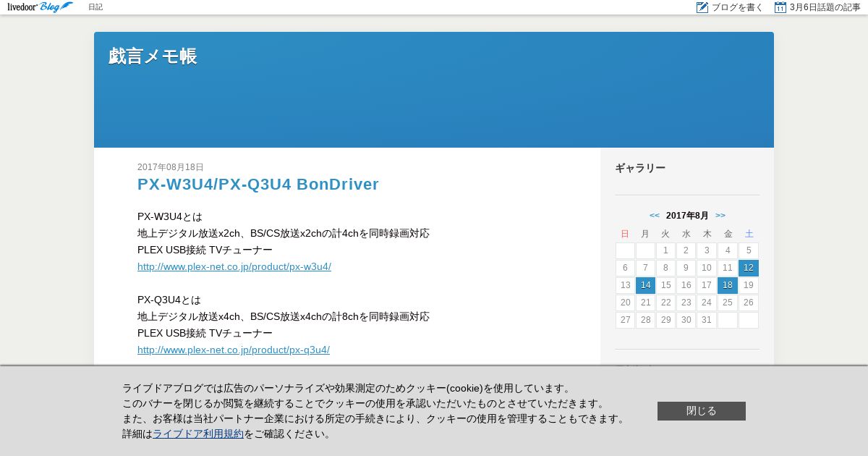Select August 12 in the calendar
868x456 pixels.
pos(749,268)
